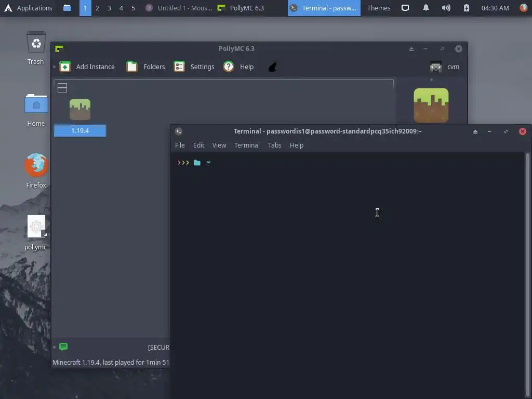Viewport: 532px width, 399px height.
Task: Click large grass block instance icon
Action: coord(431,105)
